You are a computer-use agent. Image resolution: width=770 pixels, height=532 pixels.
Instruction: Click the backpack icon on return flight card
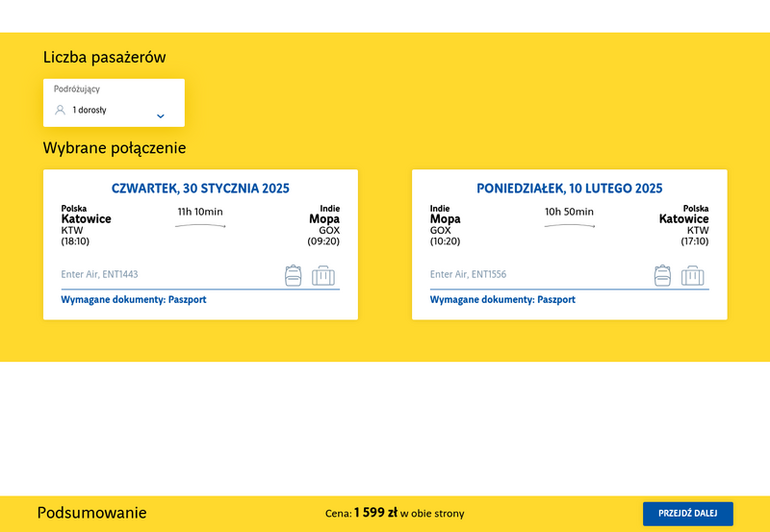662,275
